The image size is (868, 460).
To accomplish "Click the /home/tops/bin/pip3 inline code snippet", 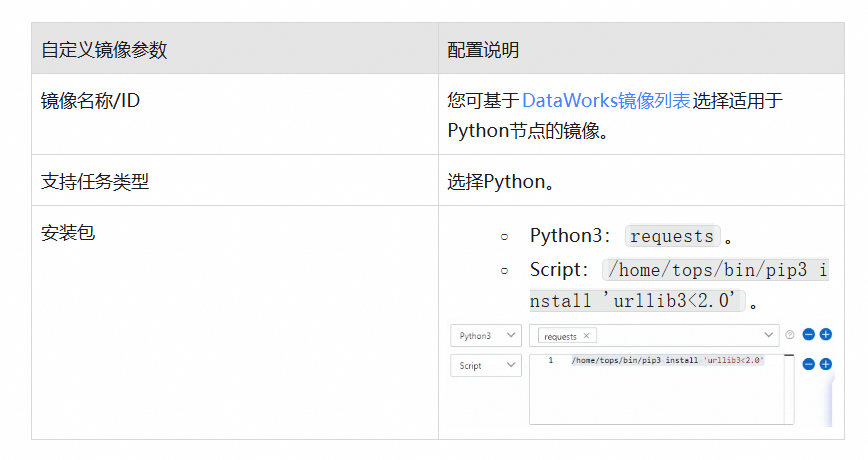I will pyautogui.click(x=679, y=285).
